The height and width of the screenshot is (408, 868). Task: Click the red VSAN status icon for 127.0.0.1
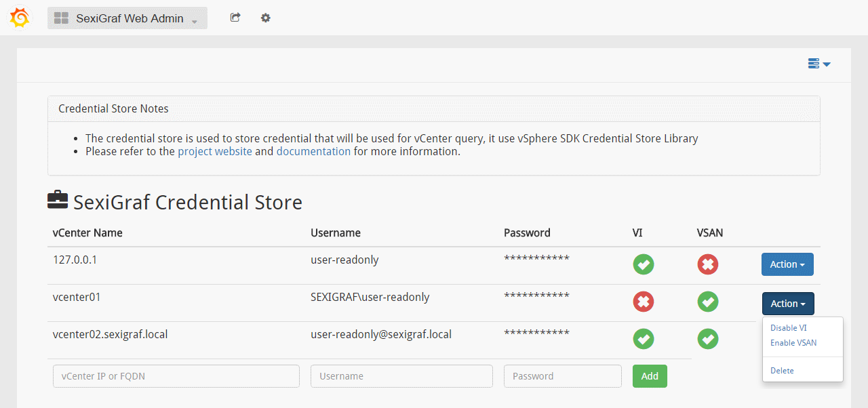[x=707, y=264]
